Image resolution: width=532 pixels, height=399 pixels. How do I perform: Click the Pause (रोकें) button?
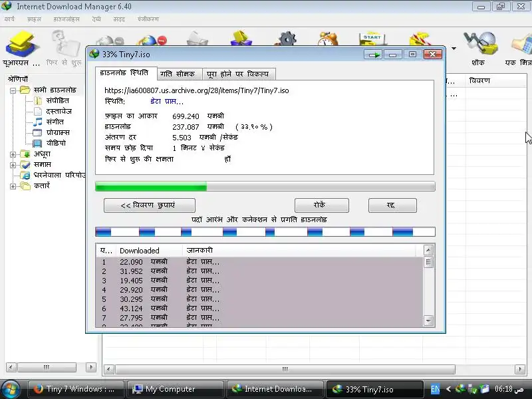click(x=322, y=205)
